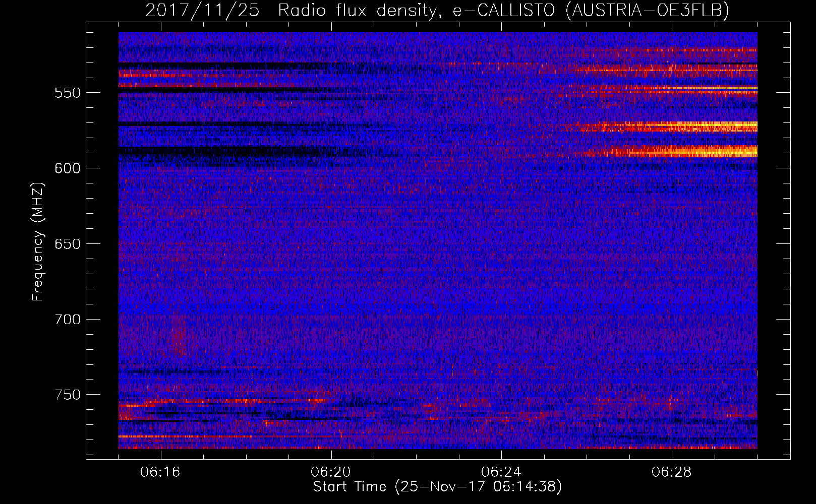Click the 06:24 time tick label
816x504 pixels.
[501, 472]
